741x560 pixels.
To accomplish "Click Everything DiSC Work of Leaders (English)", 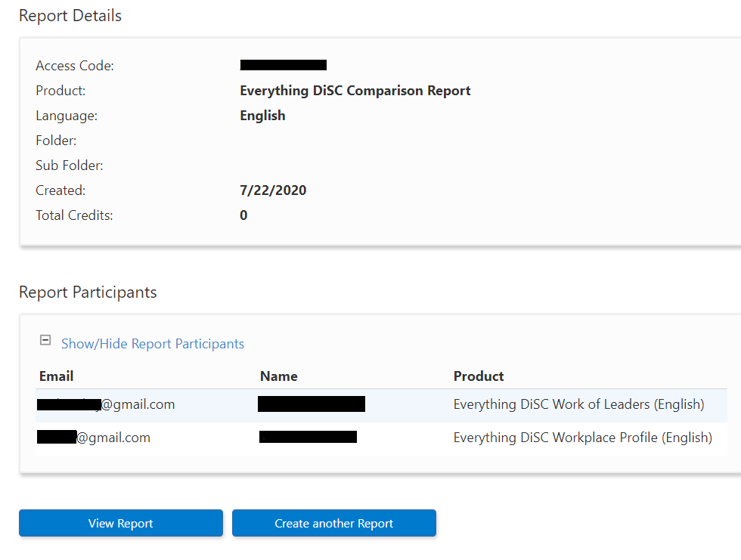I will click(579, 404).
